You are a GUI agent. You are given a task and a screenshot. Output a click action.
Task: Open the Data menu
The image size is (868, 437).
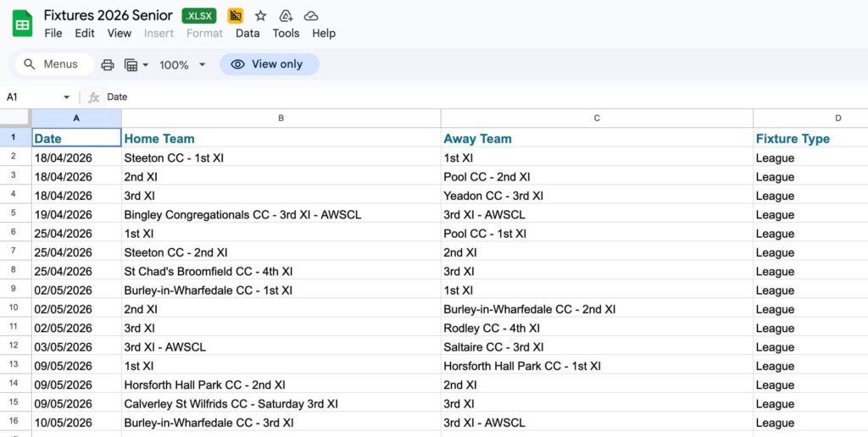coord(248,33)
